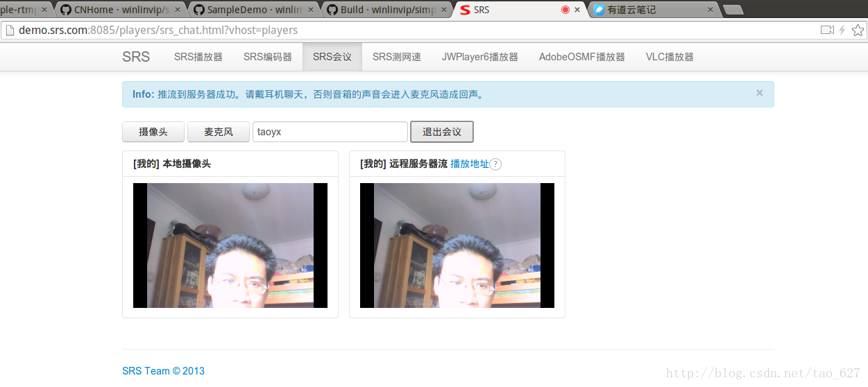Viewport: 868px width, 387px height.
Task: Click the red S favicon on the SRS tab
Action: pyautogui.click(x=465, y=10)
